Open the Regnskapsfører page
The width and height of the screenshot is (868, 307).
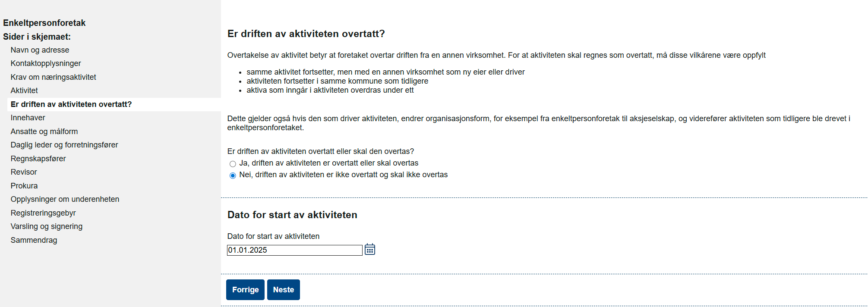[38, 159]
